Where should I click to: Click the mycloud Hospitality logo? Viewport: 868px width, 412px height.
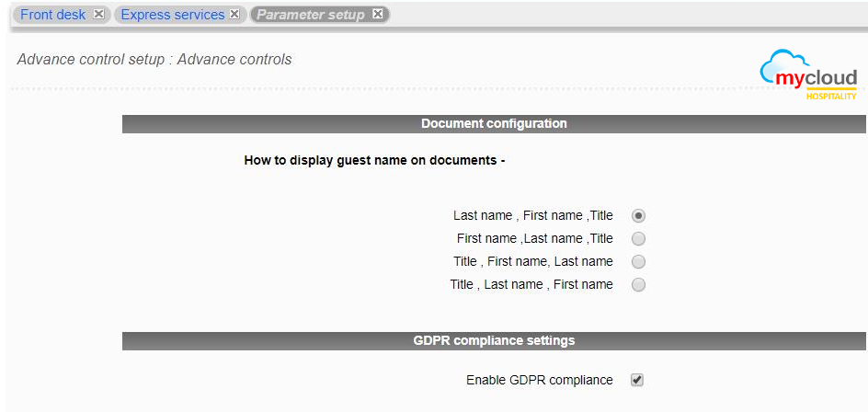809,75
